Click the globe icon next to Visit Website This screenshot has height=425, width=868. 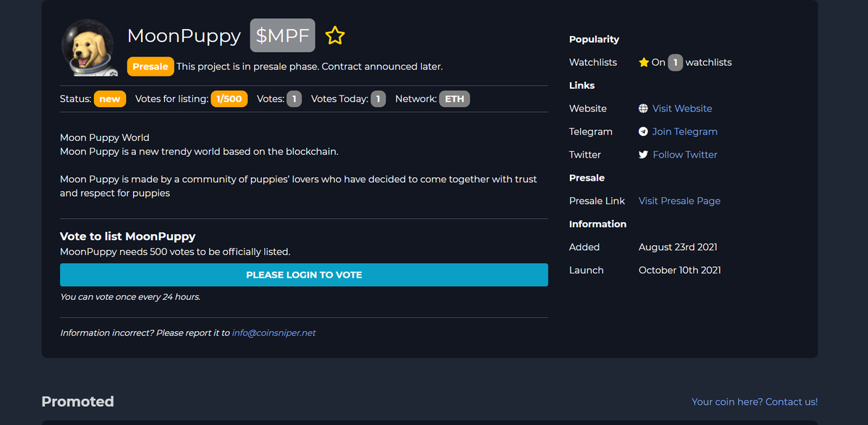point(643,108)
